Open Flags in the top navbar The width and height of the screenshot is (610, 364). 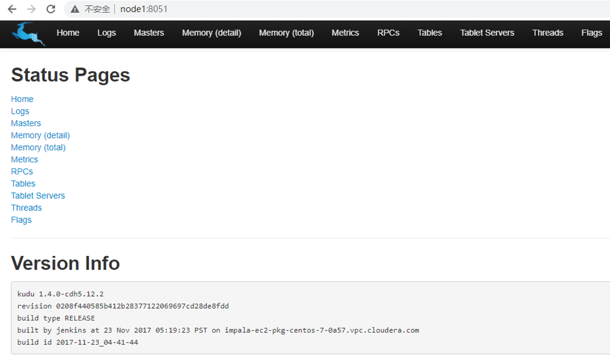tap(592, 33)
